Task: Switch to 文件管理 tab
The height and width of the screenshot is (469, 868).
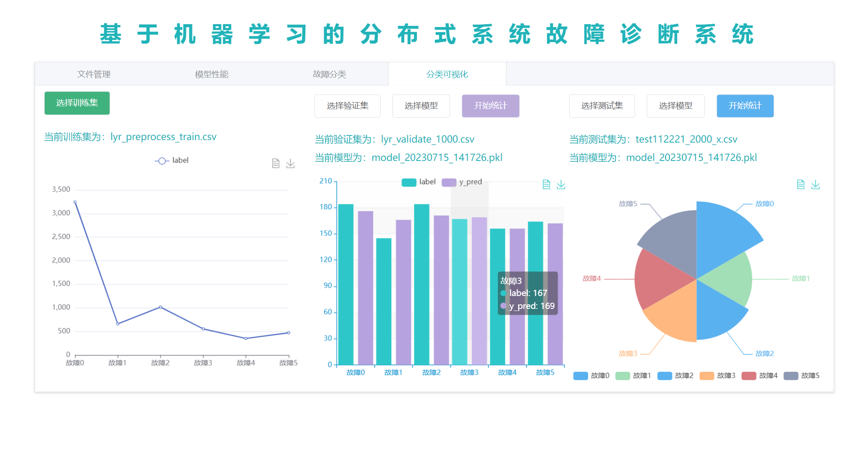Action: pyautogui.click(x=94, y=74)
